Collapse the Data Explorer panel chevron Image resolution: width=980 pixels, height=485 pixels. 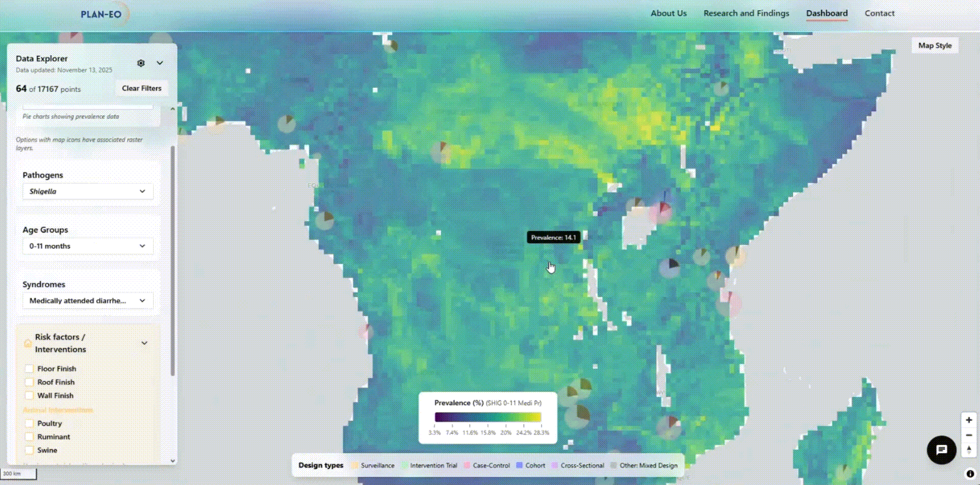[160, 63]
